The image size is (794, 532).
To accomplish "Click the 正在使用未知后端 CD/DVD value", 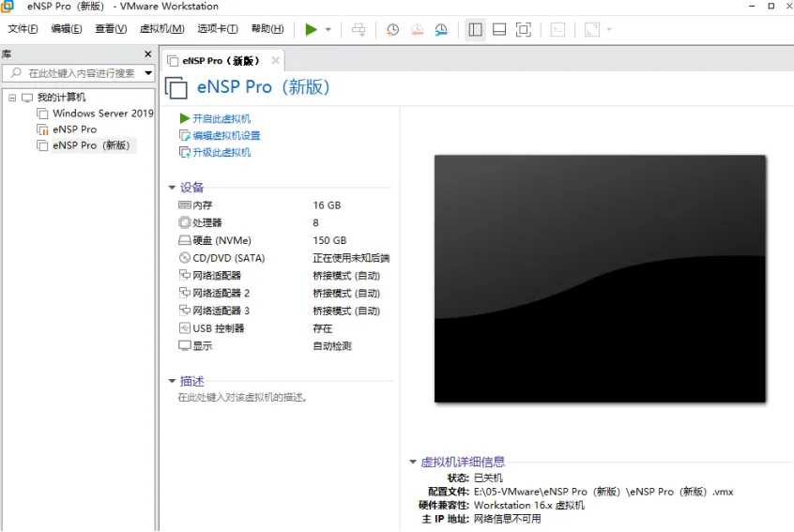I will (x=351, y=258).
